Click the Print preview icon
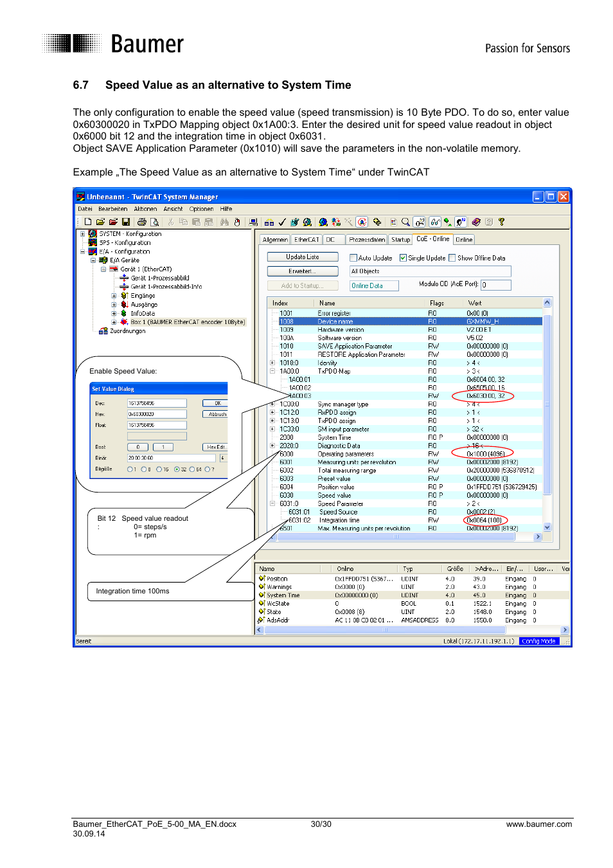This screenshot has height=868, width=613. tap(155, 222)
